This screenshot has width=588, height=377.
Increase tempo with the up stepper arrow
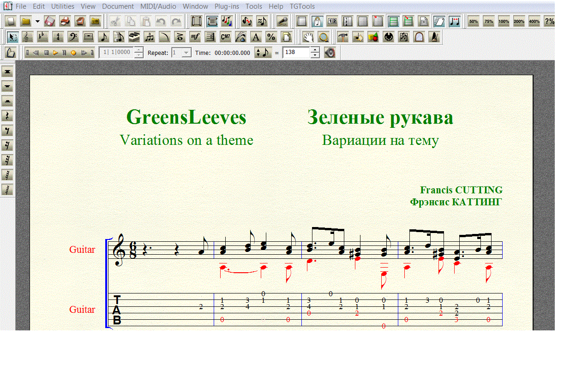[x=315, y=50]
